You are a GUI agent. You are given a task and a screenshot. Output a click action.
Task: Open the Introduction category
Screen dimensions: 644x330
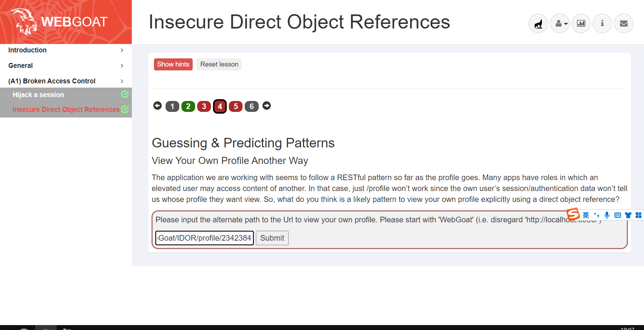(x=27, y=50)
